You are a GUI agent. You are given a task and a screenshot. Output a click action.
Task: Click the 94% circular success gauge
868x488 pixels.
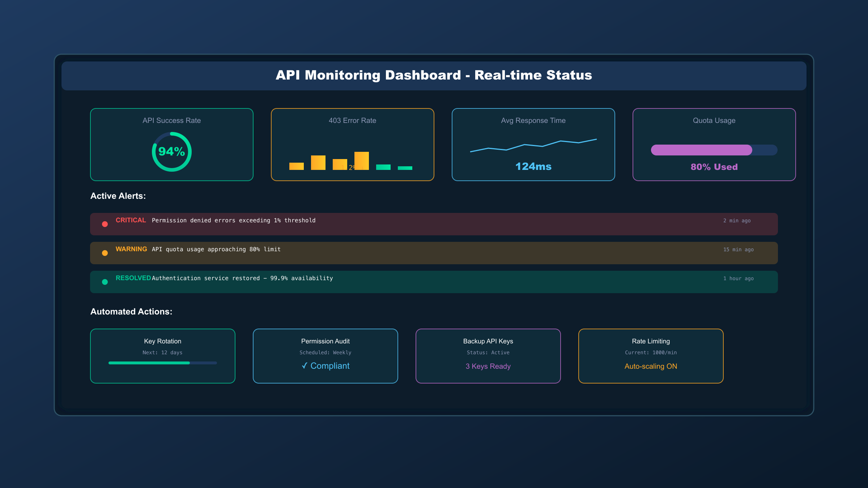[x=172, y=152]
